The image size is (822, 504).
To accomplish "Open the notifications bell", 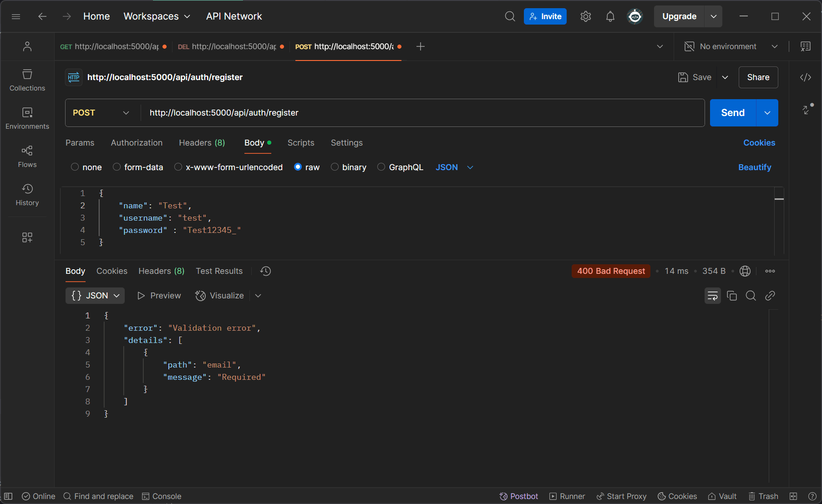I will (x=610, y=16).
